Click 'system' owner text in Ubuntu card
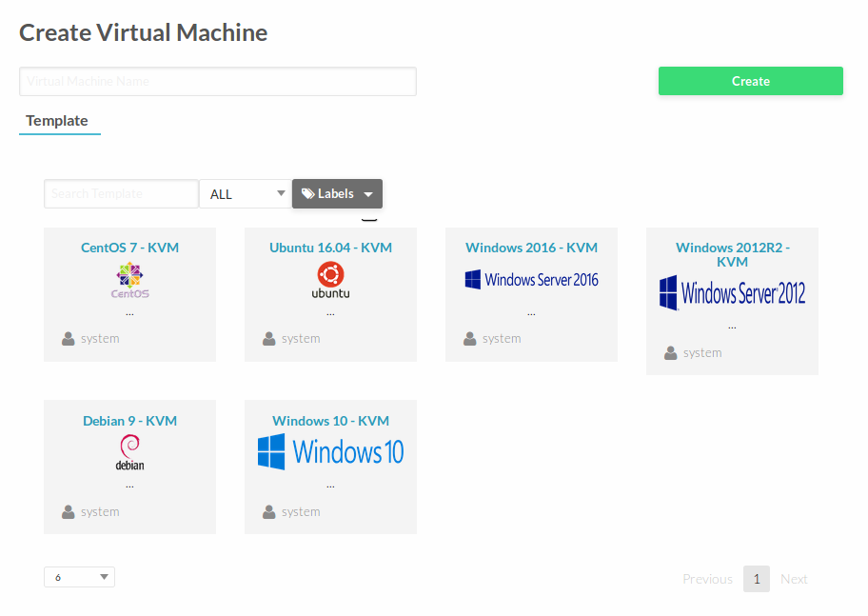 301,339
